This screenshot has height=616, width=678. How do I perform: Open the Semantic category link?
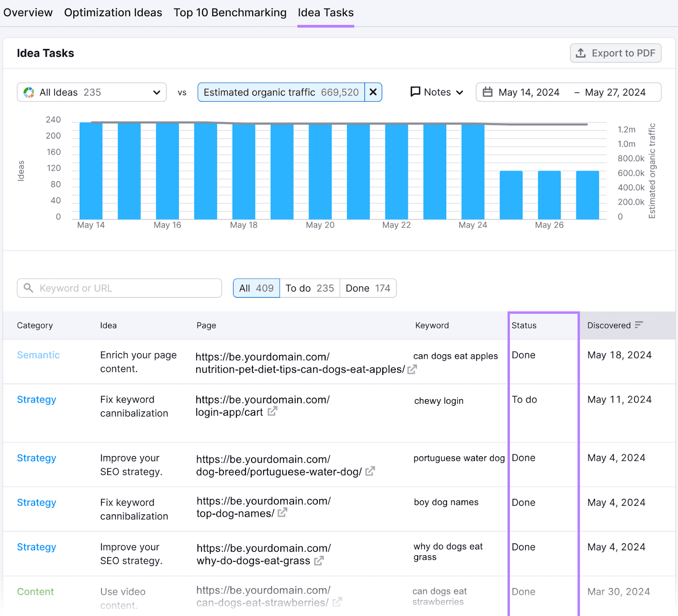[x=38, y=355]
